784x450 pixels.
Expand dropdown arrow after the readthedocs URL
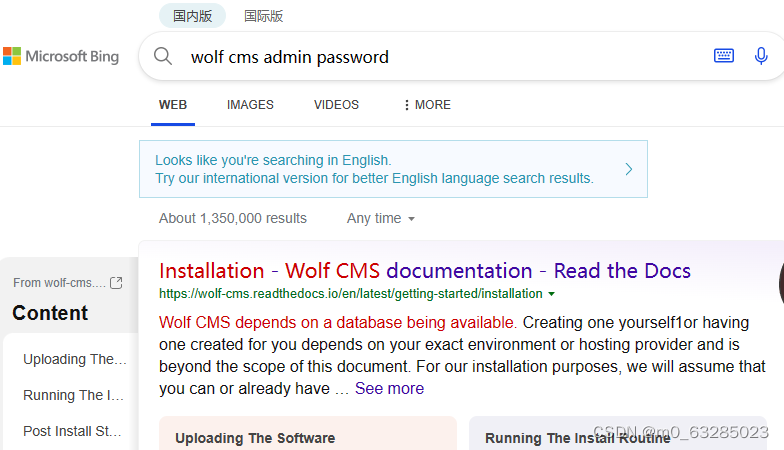[552, 294]
